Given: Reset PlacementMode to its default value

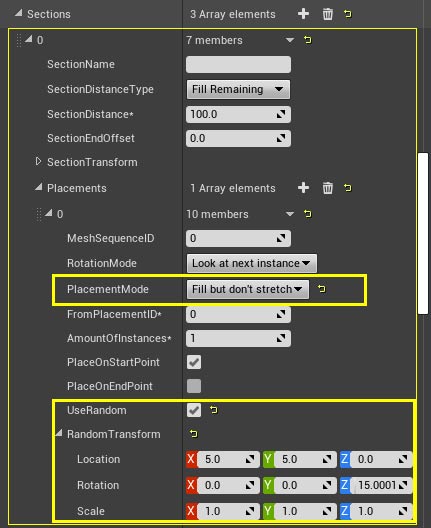Looking at the screenshot, I should point(322,289).
